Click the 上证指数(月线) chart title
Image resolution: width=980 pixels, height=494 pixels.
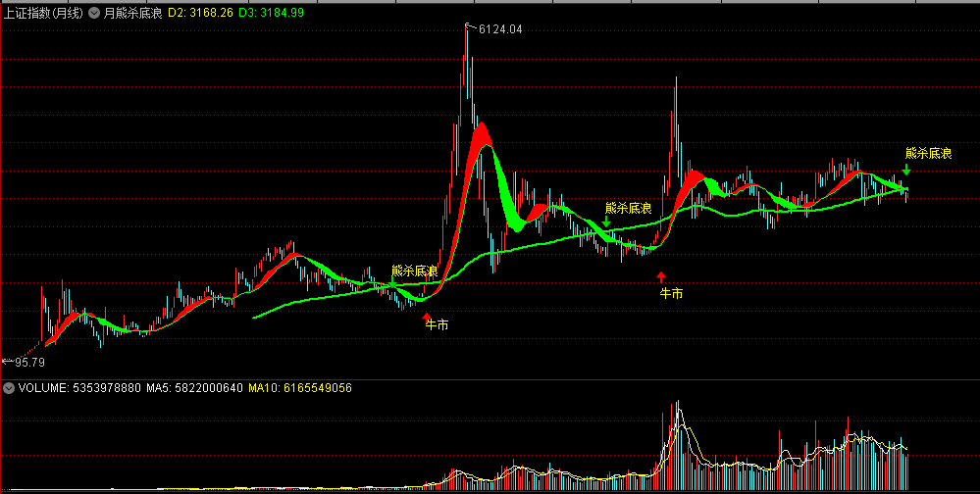pos(43,13)
